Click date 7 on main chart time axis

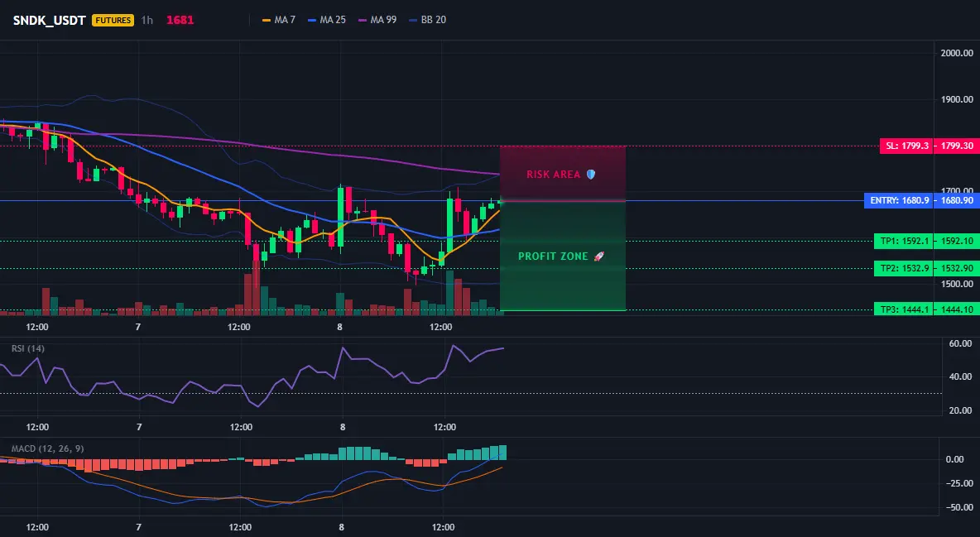coord(138,327)
